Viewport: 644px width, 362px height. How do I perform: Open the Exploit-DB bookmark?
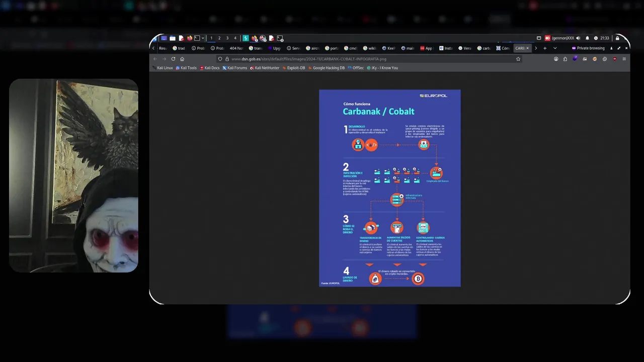294,68
